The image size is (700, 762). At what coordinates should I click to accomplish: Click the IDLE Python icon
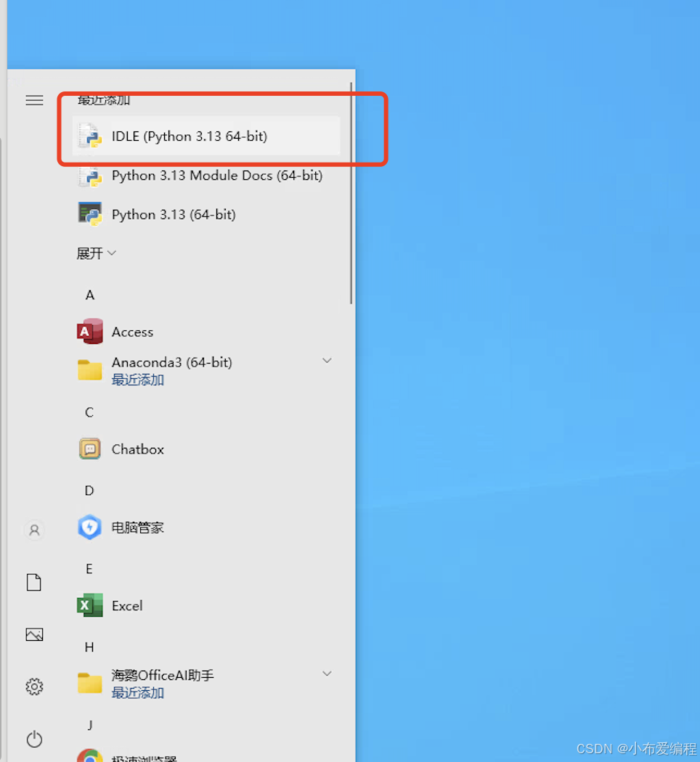(90, 136)
